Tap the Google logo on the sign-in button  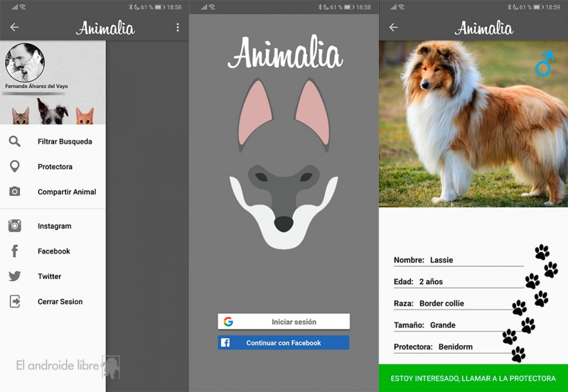(x=229, y=321)
